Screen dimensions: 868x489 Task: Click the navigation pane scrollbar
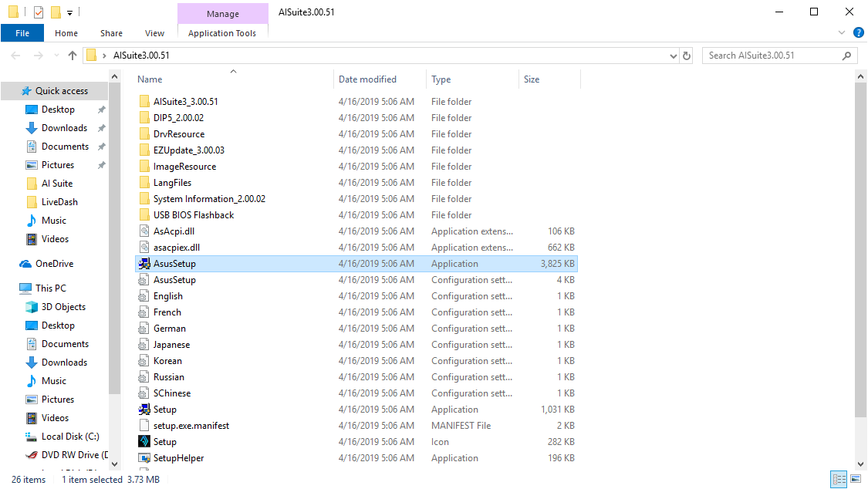tap(115, 238)
